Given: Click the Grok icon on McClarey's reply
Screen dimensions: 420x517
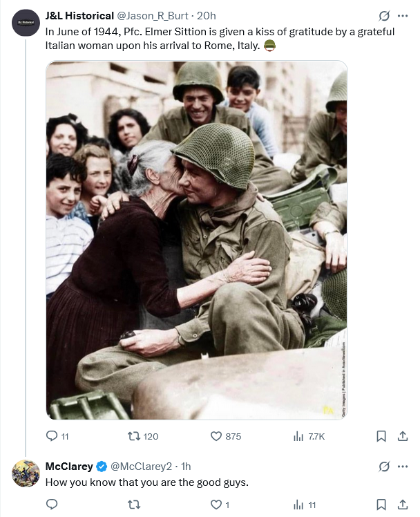Looking at the screenshot, I should coord(383,466).
